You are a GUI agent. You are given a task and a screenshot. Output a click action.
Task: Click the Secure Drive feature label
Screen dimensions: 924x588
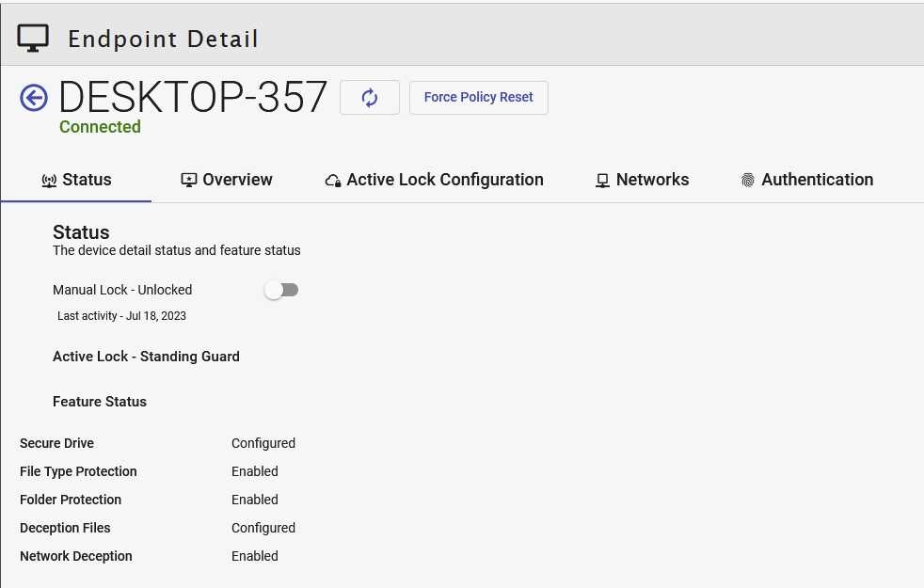tap(56, 443)
